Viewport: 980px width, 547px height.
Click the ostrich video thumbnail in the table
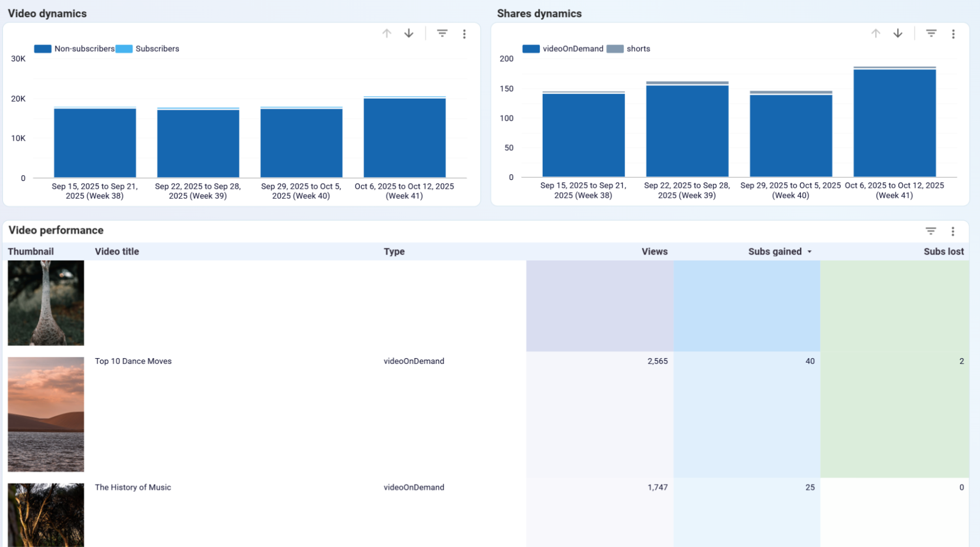coord(46,302)
